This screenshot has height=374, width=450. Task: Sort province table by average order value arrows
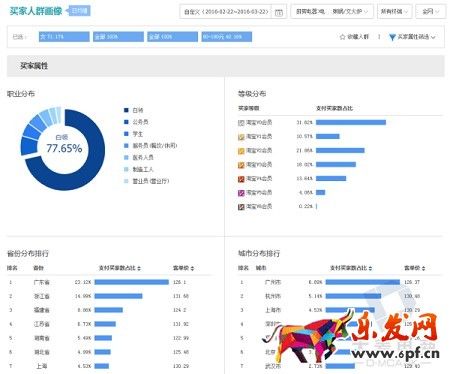click(192, 268)
